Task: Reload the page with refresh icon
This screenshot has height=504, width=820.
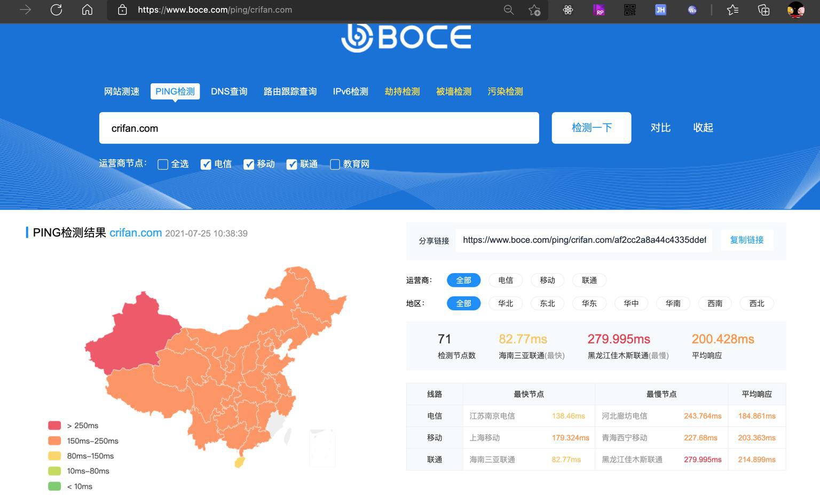Action: tap(56, 10)
